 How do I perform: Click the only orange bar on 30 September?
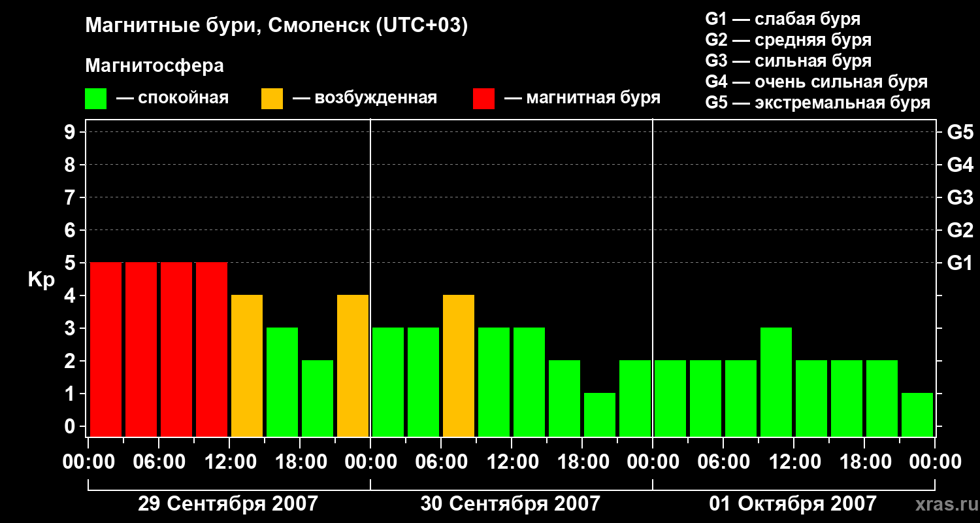coord(459,365)
